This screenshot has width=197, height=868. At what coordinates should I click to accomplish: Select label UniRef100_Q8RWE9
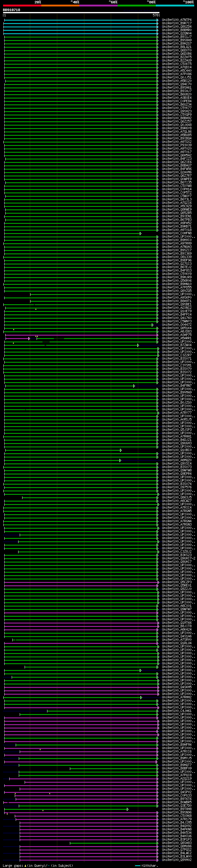click(177, 210)
